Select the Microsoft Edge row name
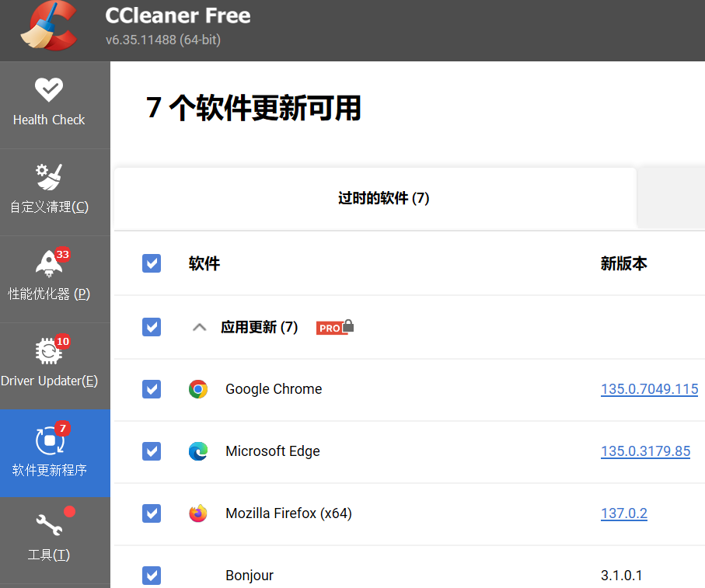The image size is (705, 588). [273, 451]
